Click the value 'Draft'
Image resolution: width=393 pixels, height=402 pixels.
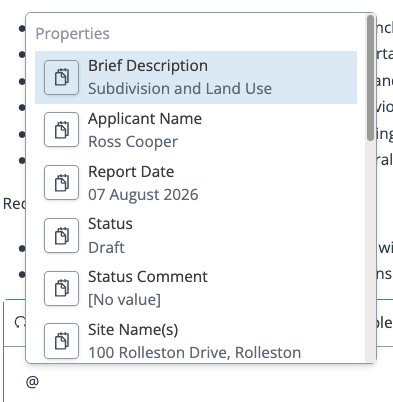click(106, 247)
